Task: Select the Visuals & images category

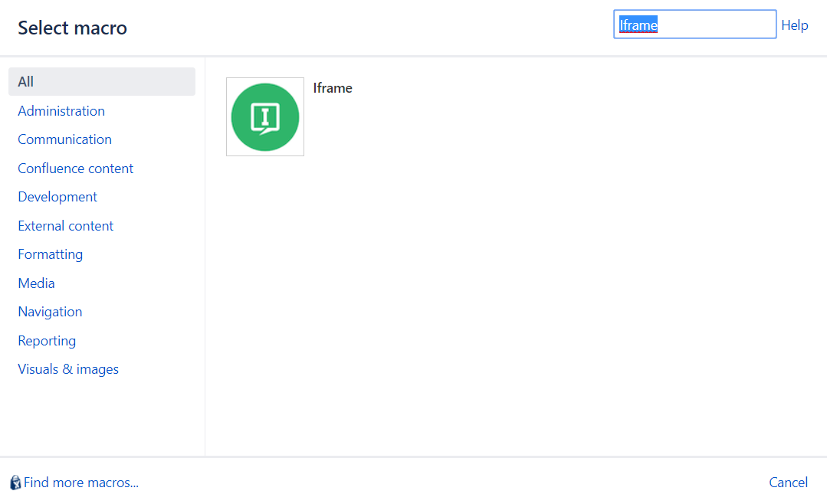Action: (x=68, y=369)
